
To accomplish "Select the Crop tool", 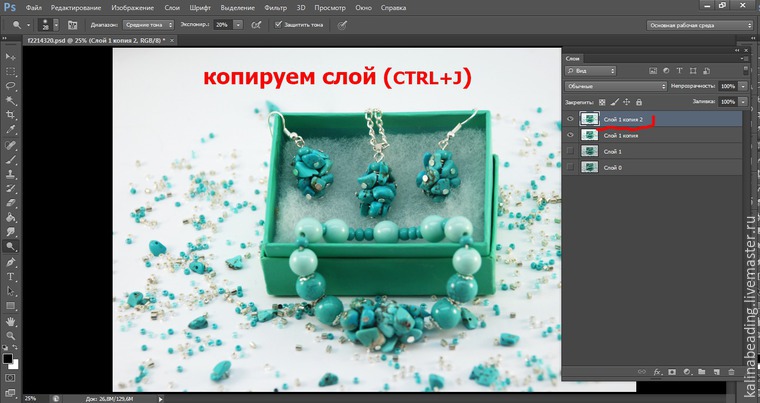I will [10, 115].
